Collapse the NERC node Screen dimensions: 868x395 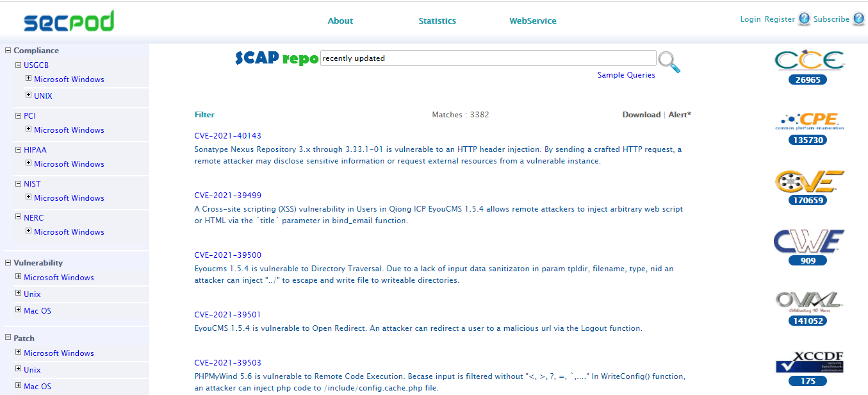[18, 217]
